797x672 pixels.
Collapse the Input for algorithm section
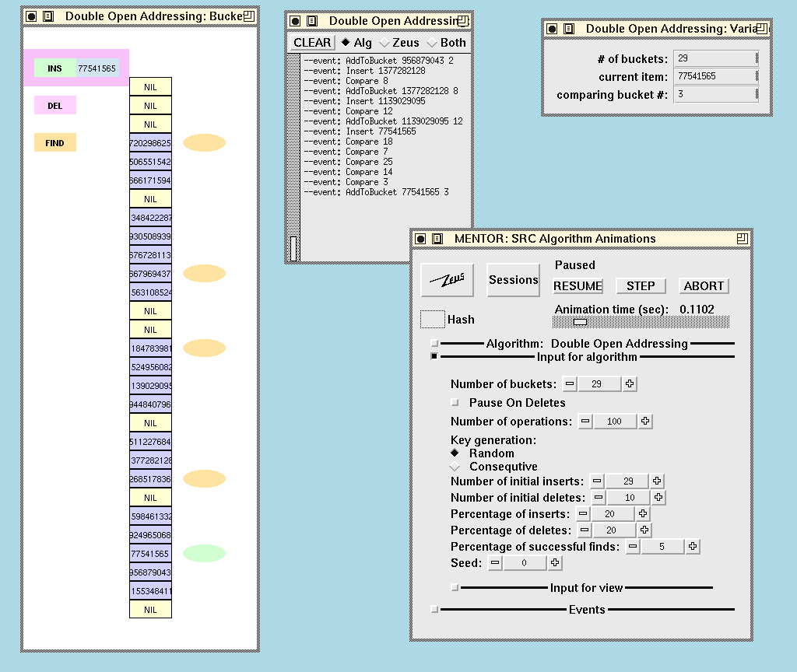point(434,356)
